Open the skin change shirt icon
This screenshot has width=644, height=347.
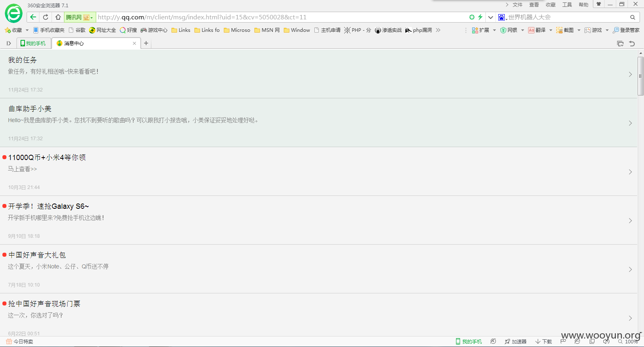click(x=599, y=4)
